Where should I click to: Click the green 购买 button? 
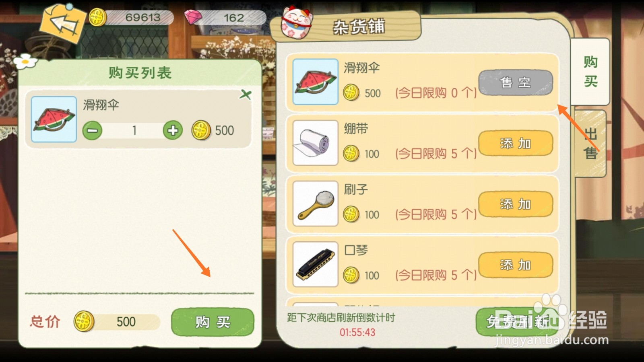tap(213, 322)
